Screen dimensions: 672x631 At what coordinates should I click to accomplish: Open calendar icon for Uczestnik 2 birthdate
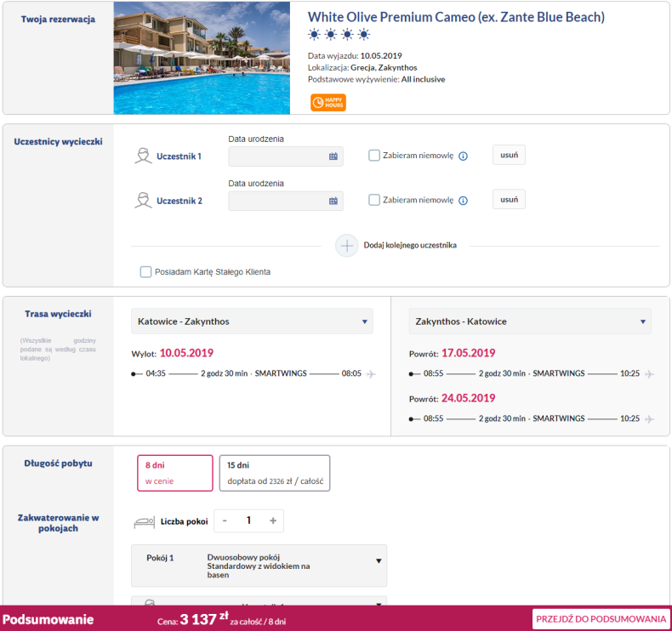pyautogui.click(x=333, y=201)
